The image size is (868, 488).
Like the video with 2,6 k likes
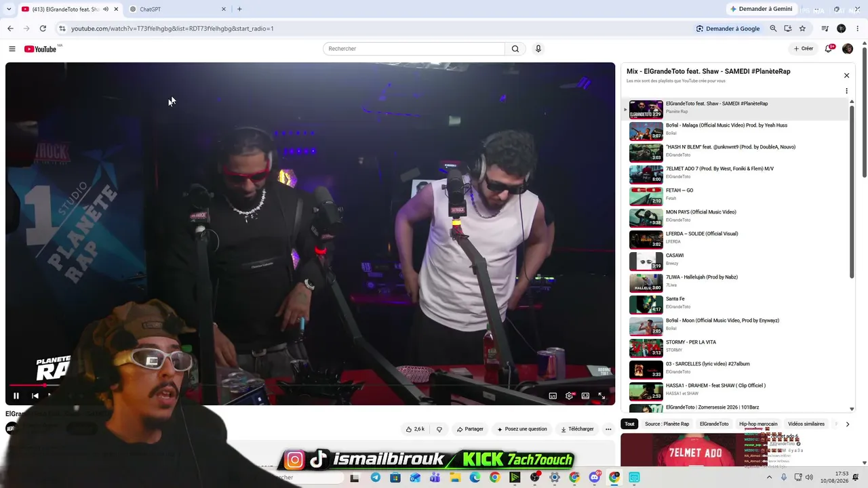click(415, 429)
